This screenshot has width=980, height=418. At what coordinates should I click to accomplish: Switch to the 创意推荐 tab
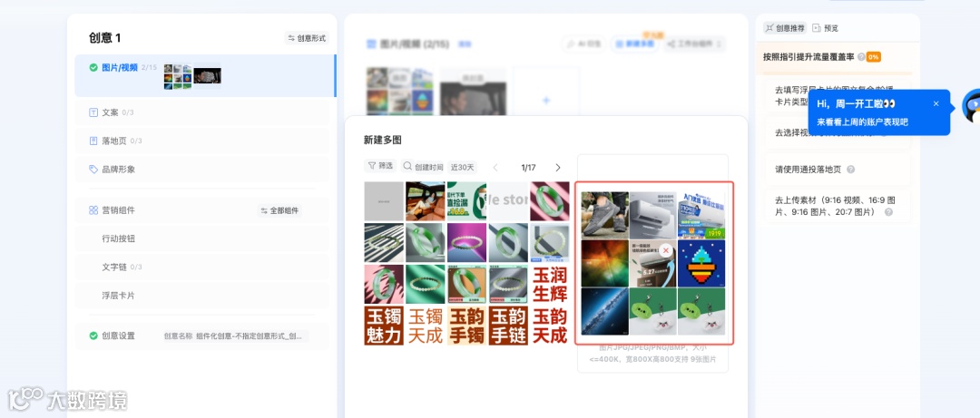coord(785,28)
